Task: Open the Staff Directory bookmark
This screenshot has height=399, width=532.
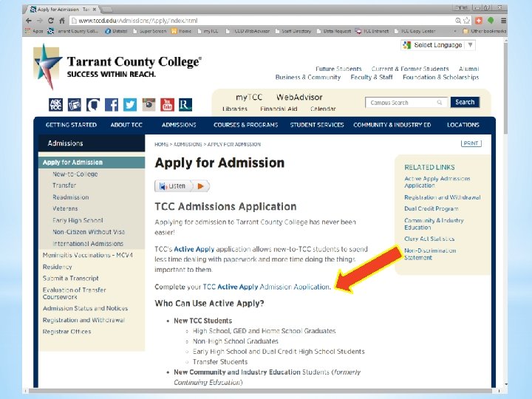Action: coord(293,31)
